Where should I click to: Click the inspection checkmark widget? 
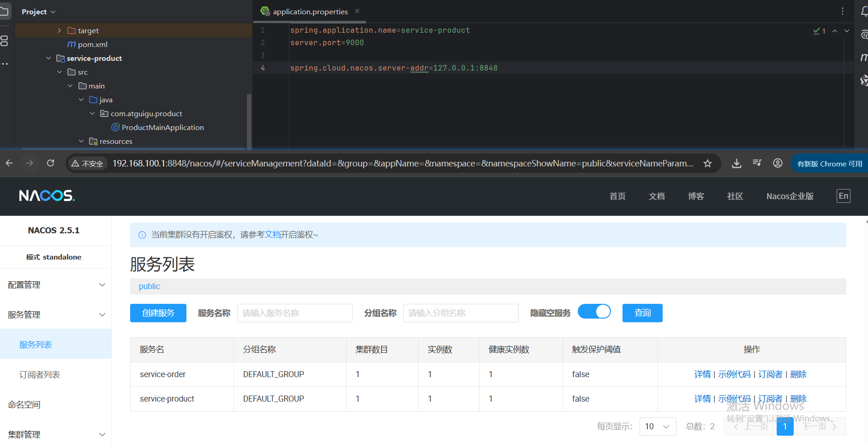coord(819,31)
